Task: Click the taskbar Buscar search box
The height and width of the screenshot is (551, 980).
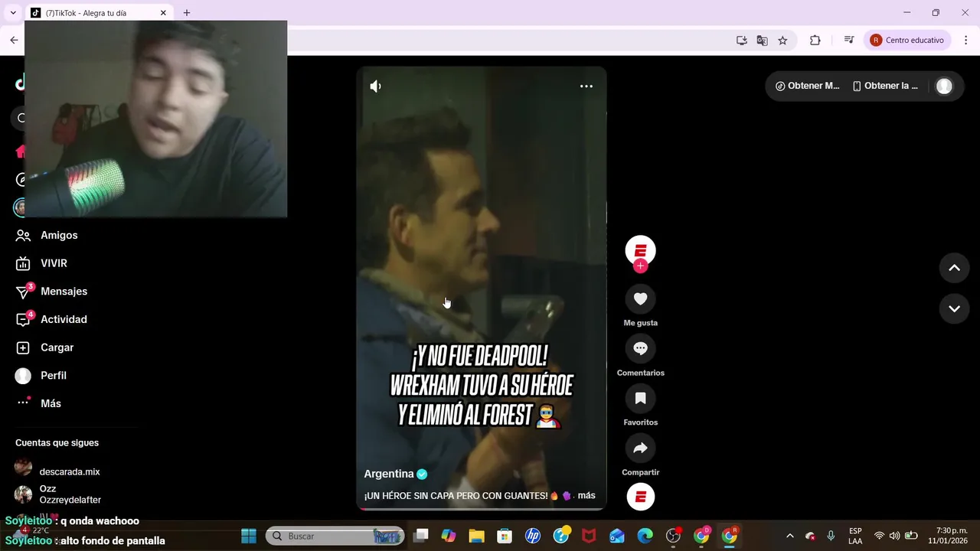Action: tap(335, 536)
